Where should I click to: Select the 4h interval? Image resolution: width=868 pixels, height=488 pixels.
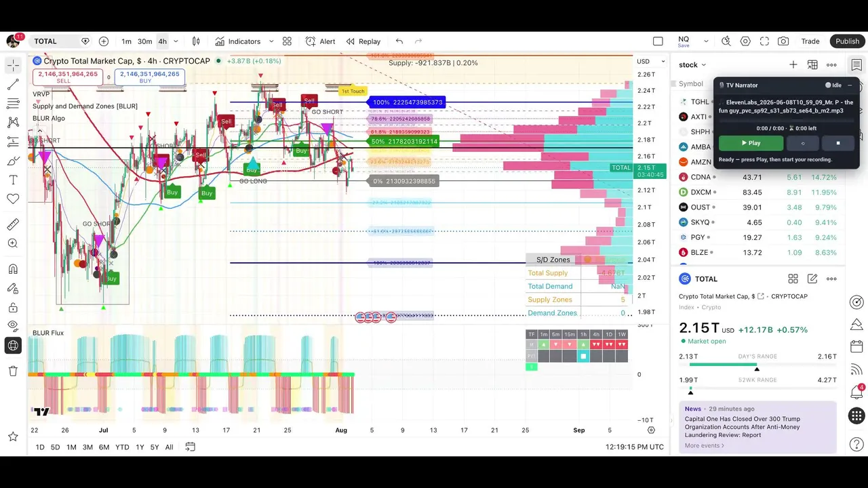coord(163,41)
